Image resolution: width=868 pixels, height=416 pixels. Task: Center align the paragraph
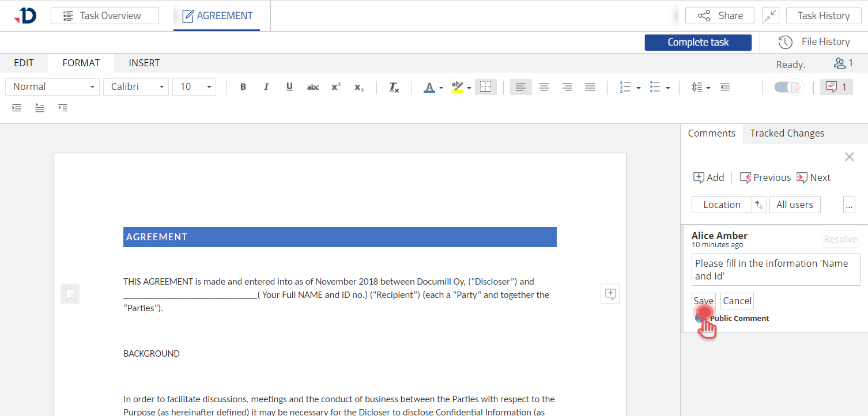point(544,87)
